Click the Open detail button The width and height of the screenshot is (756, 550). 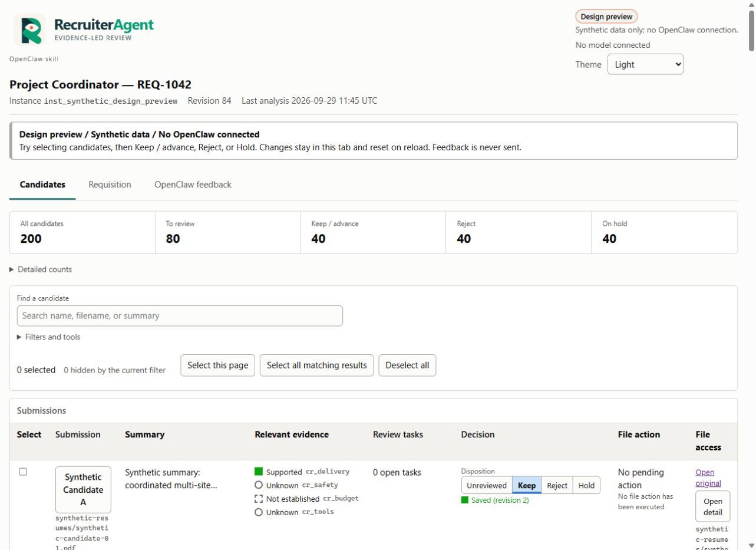pos(713,506)
